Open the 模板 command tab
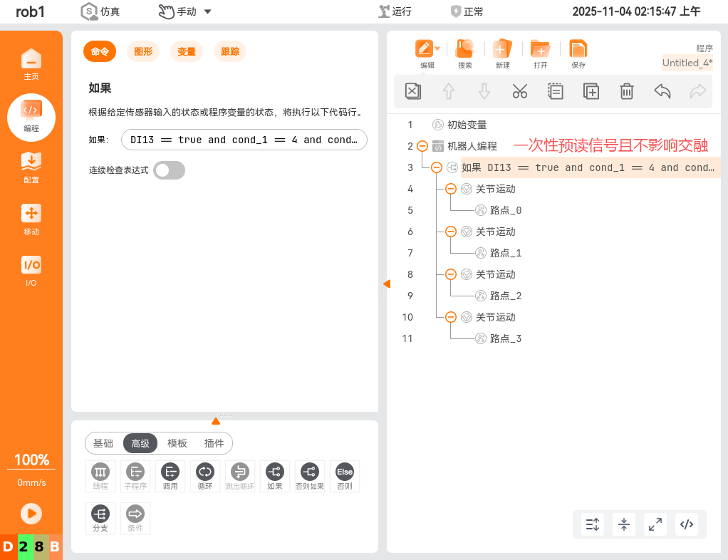728x560 pixels. pyautogui.click(x=177, y=443)
